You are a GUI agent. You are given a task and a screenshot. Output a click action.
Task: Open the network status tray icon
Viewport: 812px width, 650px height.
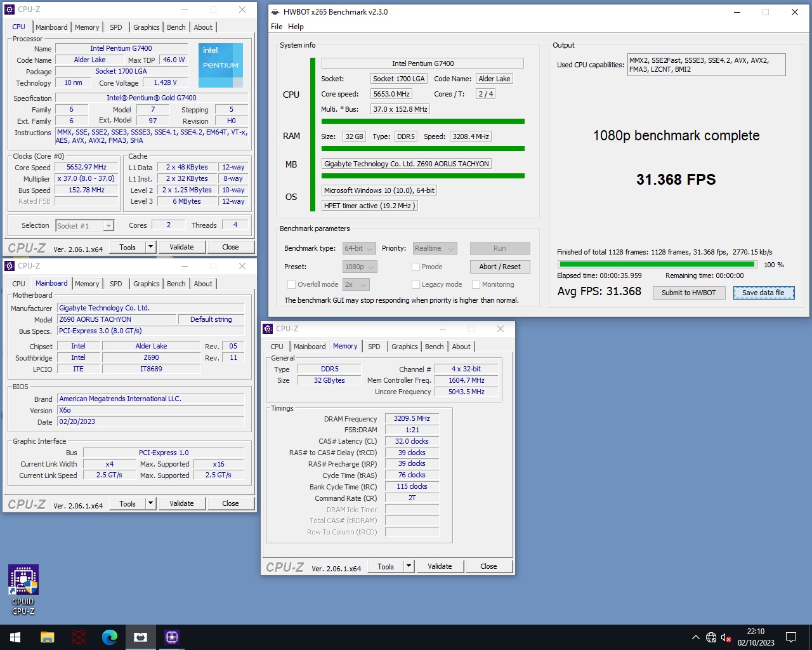(x=711, y=637)
